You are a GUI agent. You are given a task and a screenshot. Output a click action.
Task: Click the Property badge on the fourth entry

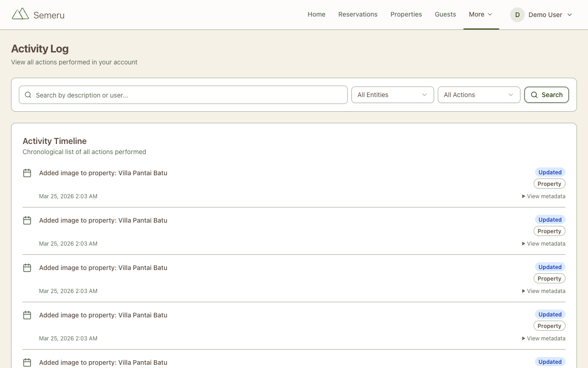pos(549,326)
